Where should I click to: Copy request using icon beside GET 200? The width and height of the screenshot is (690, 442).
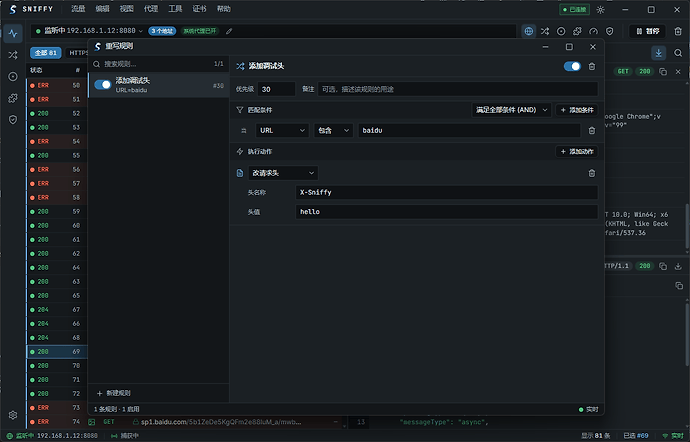(x=663, y=71)
